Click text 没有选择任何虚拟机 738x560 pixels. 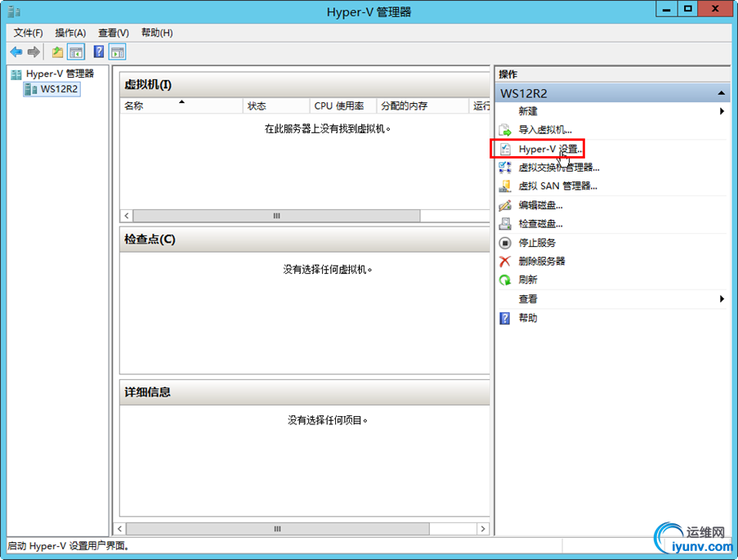tap(328, 270)
